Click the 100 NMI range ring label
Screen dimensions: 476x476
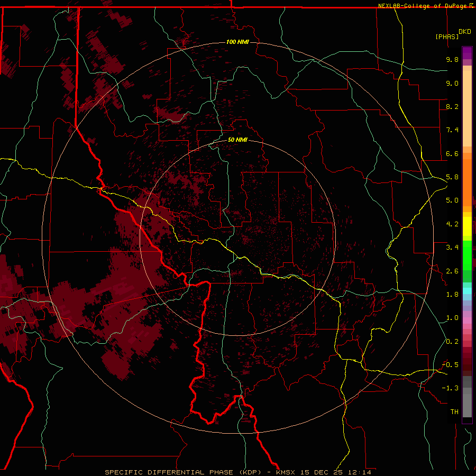[x=237, y=42]
